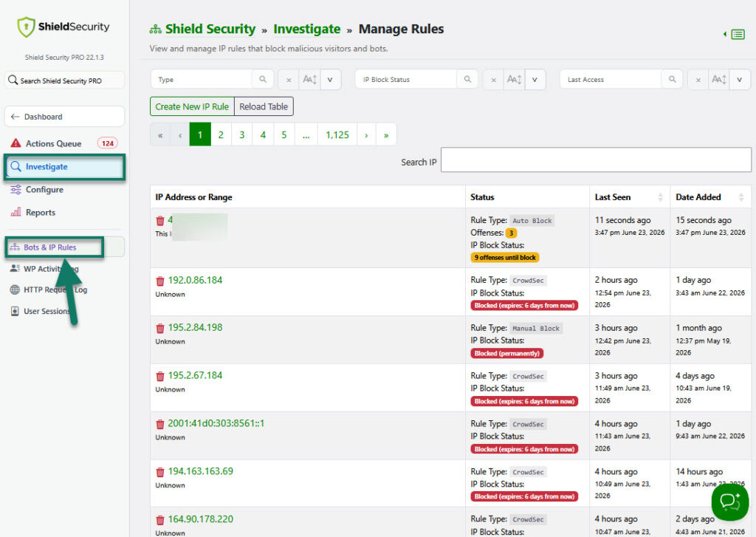Viewport: 756px width, 537px height.
Task: Open the Investigate sidebar menu
Action: tap(65, 167)
